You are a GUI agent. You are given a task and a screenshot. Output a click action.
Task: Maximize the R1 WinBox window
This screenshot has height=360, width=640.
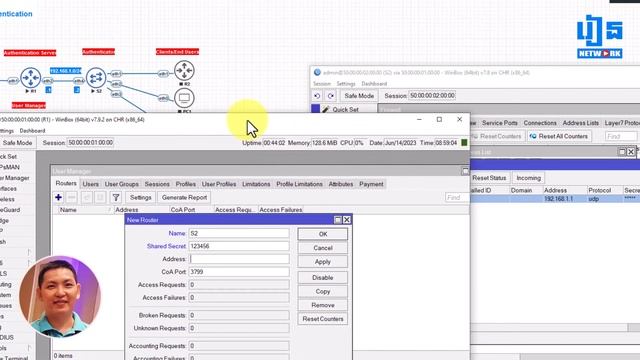click(439, 119)
